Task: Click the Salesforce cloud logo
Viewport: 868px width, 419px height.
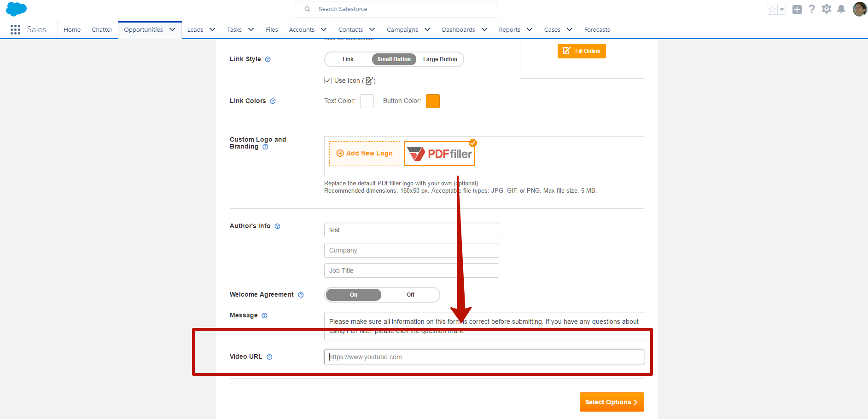Action: [16, 9]
